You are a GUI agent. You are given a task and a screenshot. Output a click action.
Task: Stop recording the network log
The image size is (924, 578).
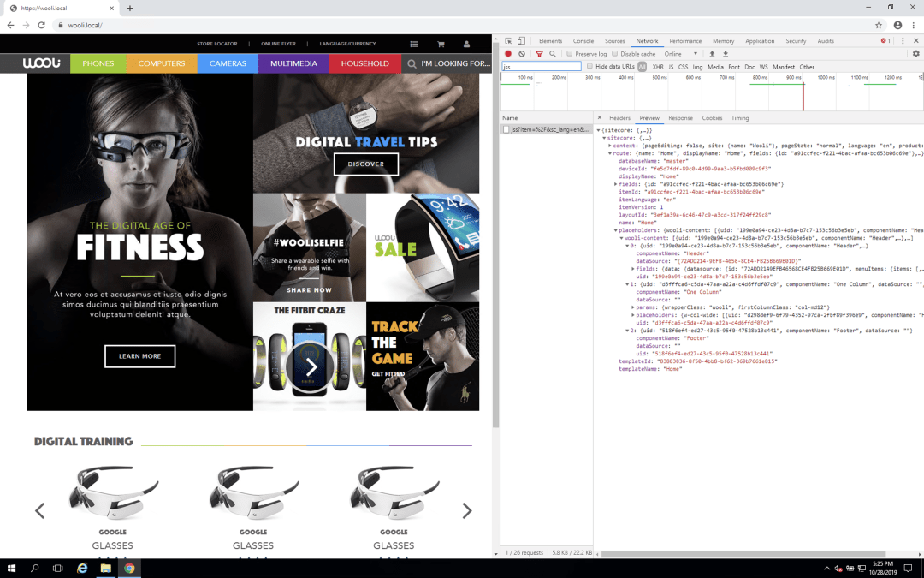[x=508, y=54]
